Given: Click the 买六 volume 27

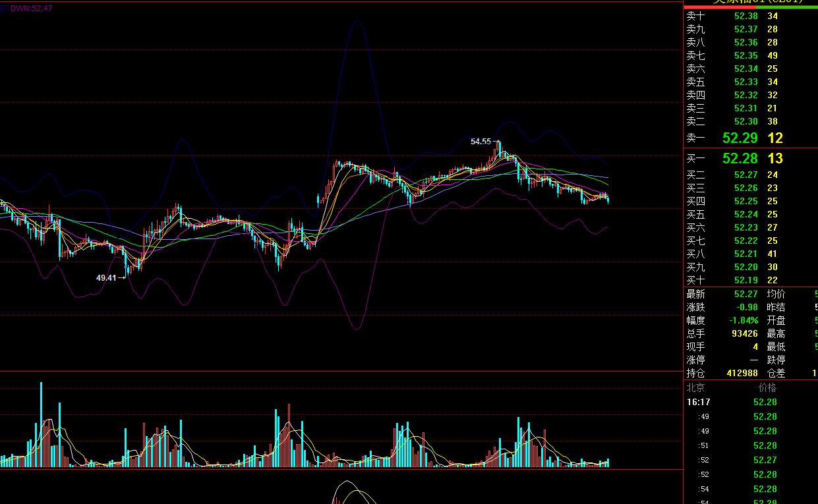Looking at the screenshot, I should pos(773,227).
